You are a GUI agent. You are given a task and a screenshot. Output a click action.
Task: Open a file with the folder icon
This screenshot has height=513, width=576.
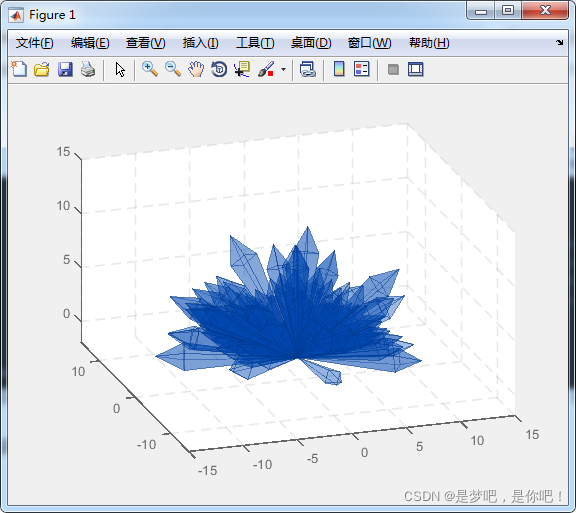click(x=42, y=69)
